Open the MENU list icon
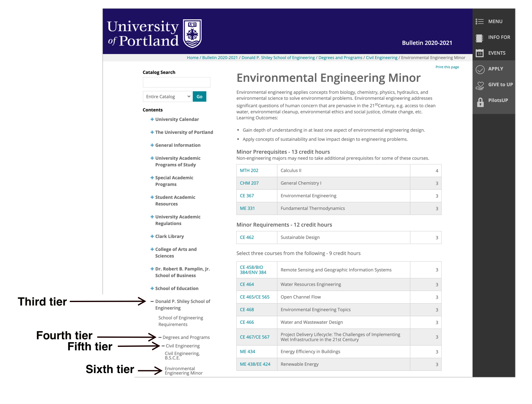The height and width of the screenshot is (404, 532). pos(480,21)
